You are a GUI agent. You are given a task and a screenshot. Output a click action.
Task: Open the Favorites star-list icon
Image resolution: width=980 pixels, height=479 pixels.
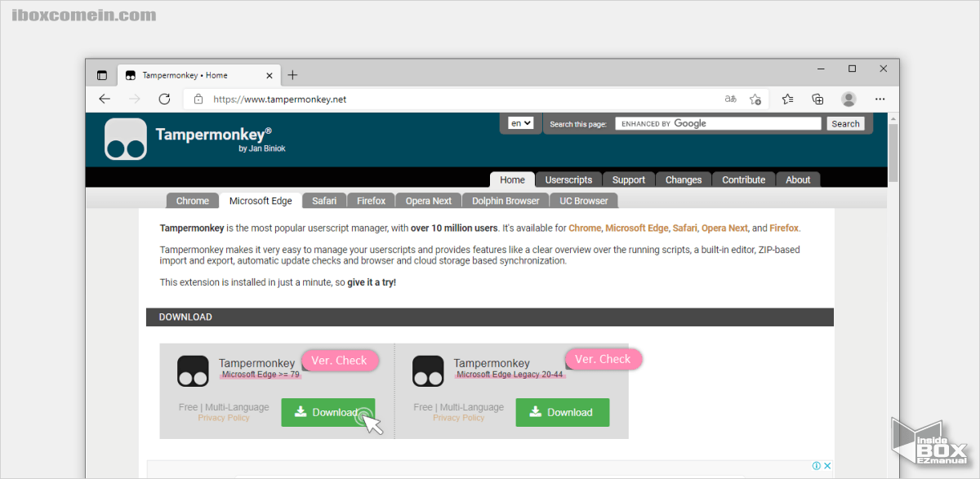tap(787, 99)
